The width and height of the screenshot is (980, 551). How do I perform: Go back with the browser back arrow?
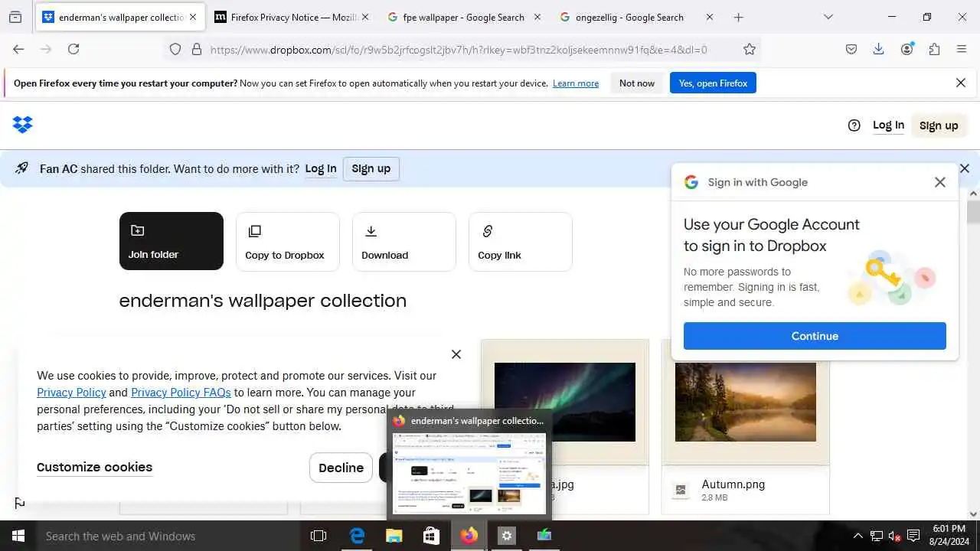coord(18,49)
